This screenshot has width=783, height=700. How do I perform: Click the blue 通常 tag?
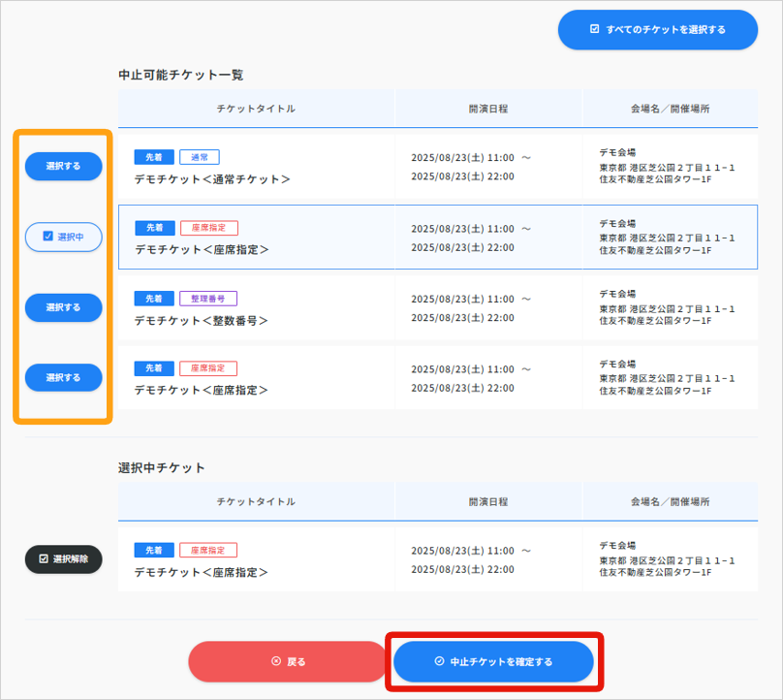click(x=199, y=157)
